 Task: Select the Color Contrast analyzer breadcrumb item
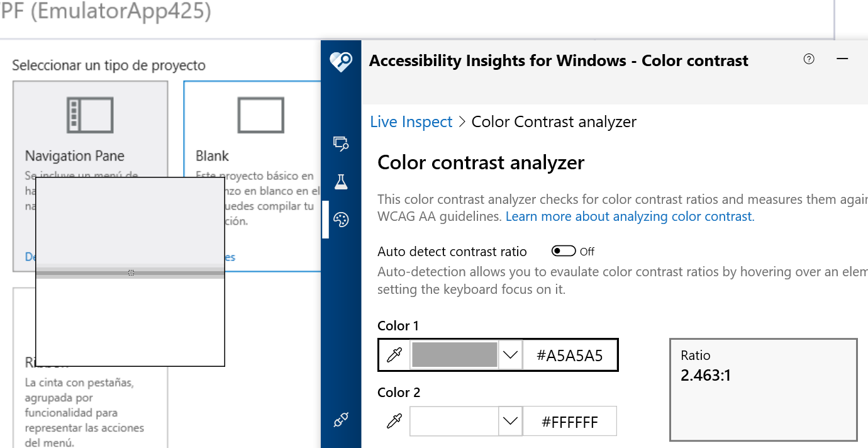pos(554,121)
